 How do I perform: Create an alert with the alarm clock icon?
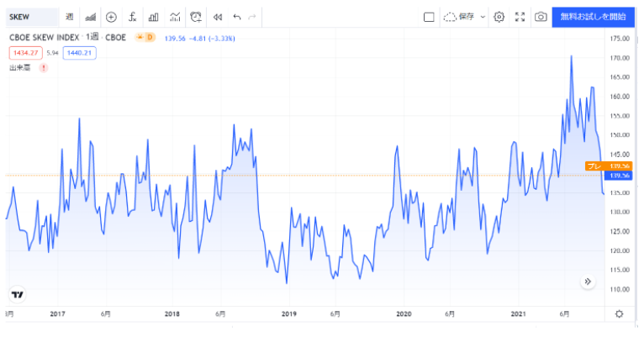(196, 17)
